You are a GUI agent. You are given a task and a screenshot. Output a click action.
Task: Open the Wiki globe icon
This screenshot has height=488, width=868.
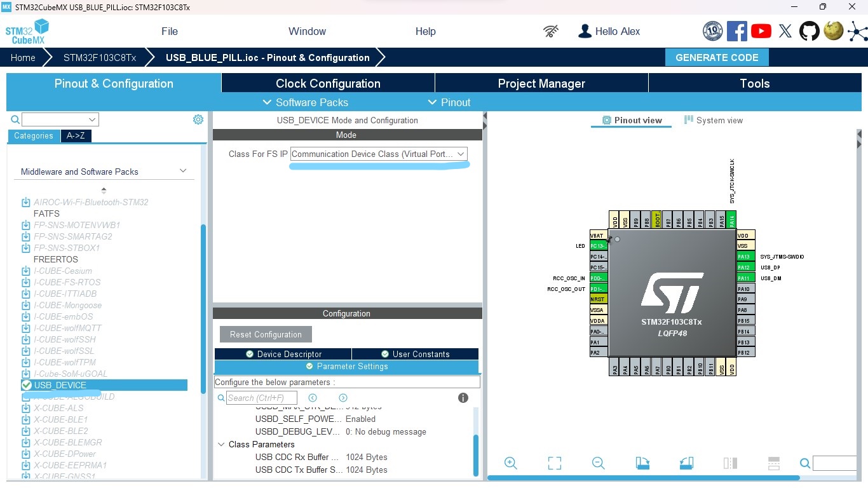(x=833, y=31)
